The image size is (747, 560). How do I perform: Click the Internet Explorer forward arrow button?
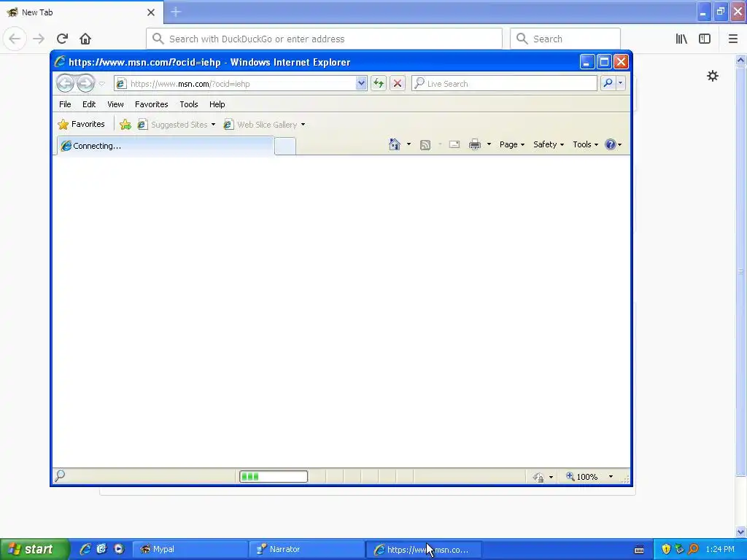pos(86,83)
